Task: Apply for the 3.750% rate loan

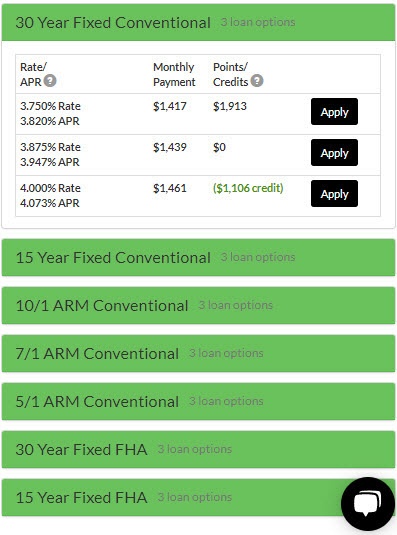Action: tap(334, 112)
